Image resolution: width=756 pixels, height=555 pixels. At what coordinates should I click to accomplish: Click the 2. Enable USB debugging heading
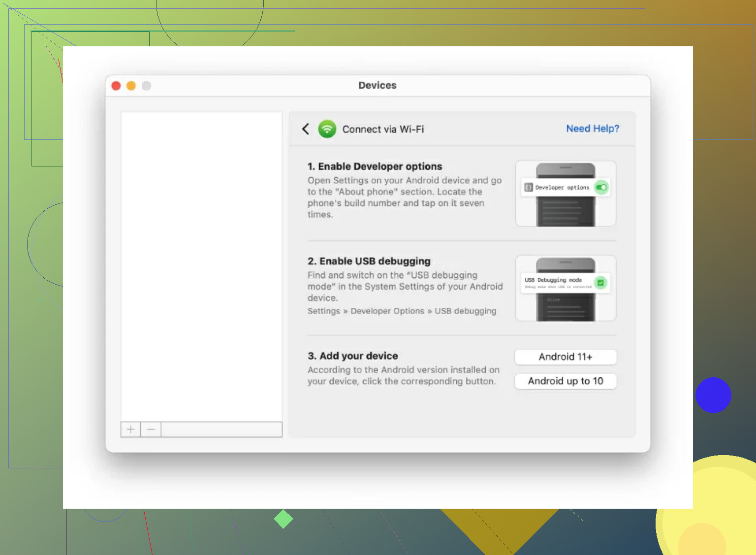(x=369, y=261)
